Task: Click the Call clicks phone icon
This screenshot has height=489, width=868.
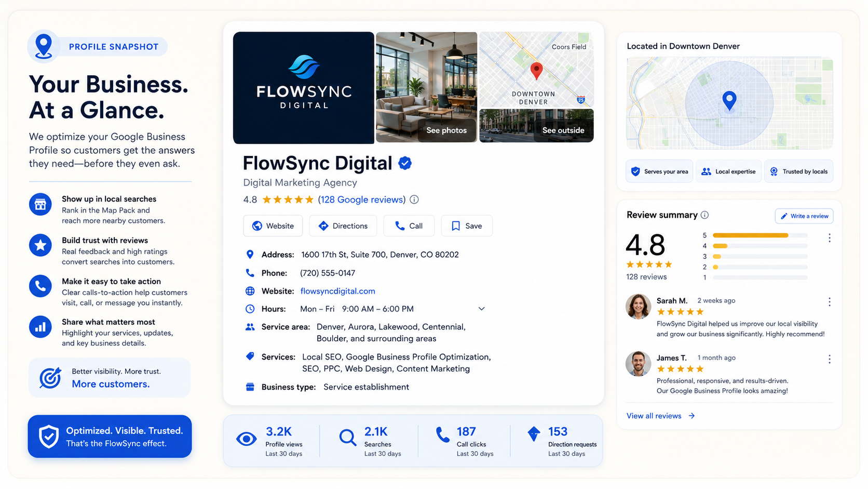Action: [443, 435]
